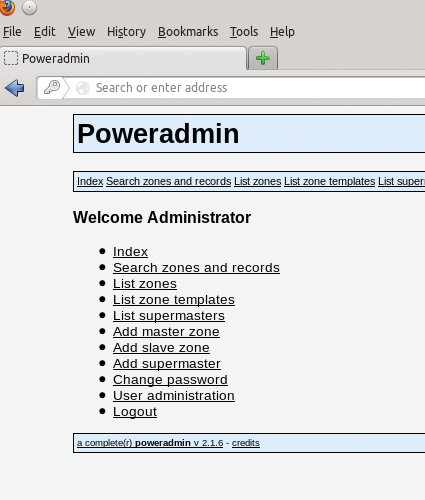Open the Bookmarks menu

pyautogui.click(x=188, y=32)
